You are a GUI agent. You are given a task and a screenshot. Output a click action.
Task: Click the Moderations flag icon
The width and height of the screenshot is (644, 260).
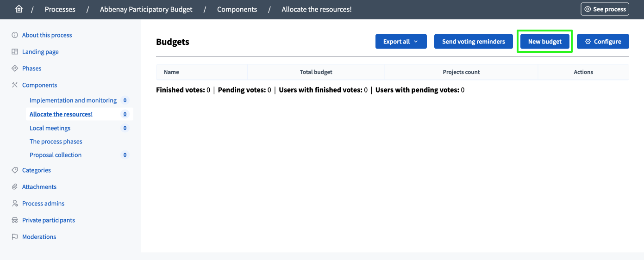15,237
